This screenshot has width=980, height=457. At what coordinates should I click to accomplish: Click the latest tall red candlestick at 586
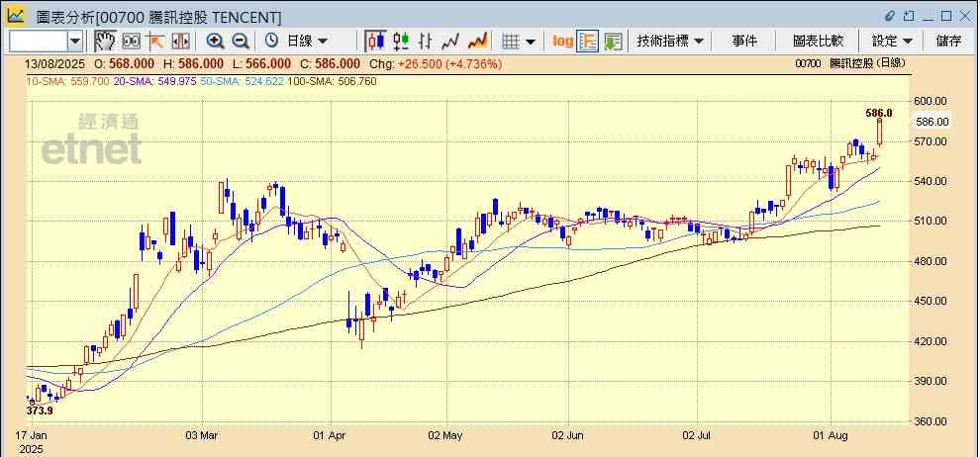[x=879, y=132]
